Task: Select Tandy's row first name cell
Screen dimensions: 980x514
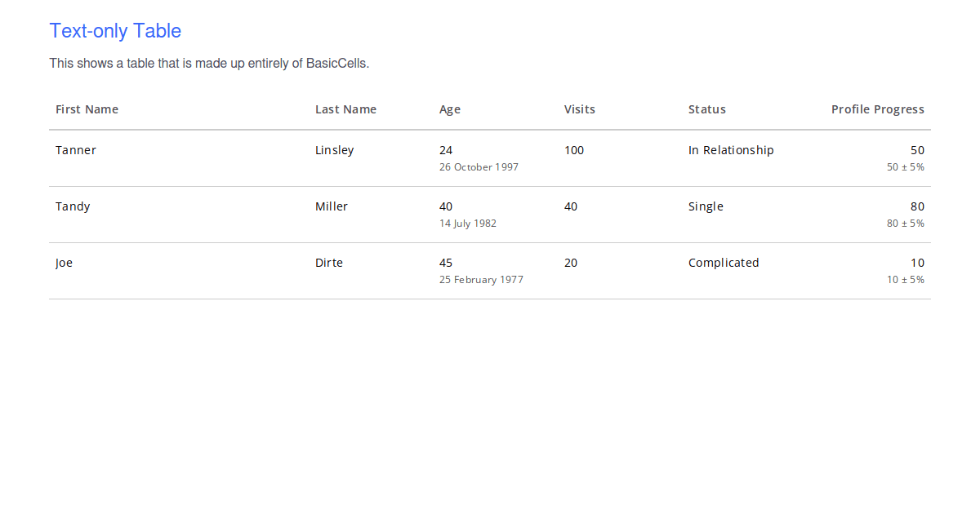Action: (x=73, y=206)
